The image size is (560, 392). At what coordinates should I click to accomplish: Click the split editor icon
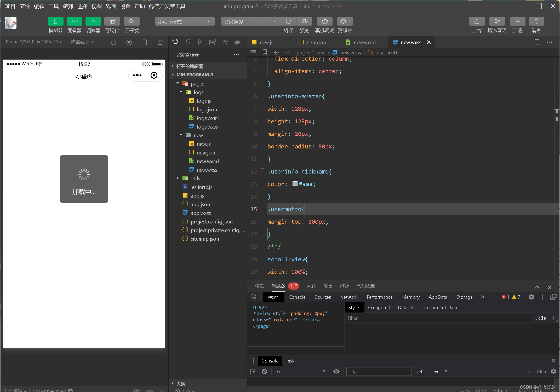click(537, 42)
